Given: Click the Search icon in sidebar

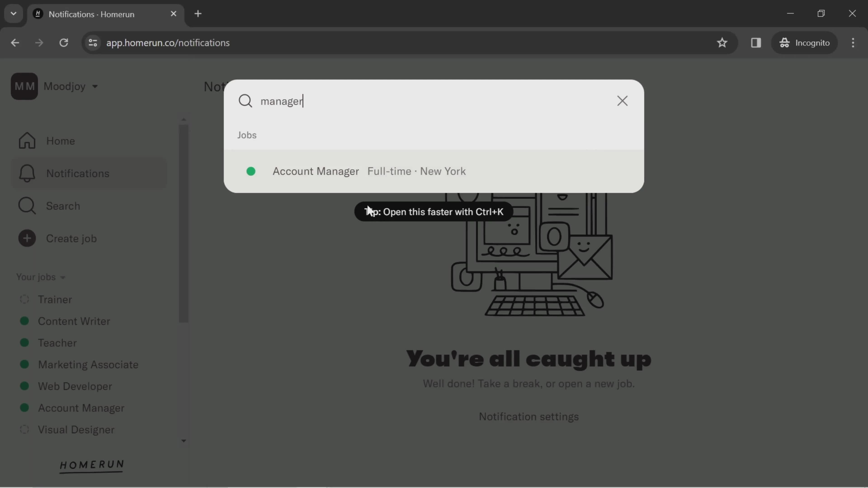Looking at the screenshot, I should pos(26,206).
